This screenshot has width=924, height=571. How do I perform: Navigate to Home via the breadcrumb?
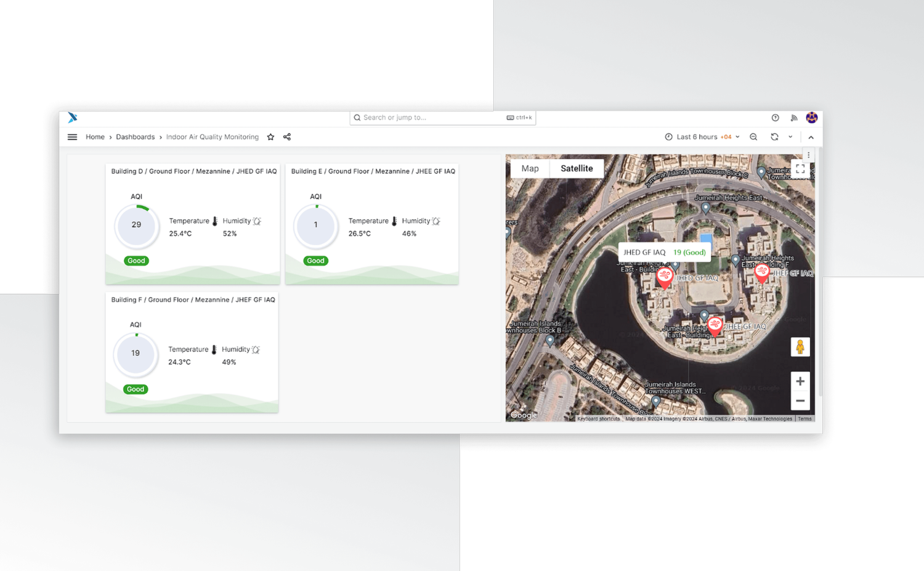[x=95, y=137]
